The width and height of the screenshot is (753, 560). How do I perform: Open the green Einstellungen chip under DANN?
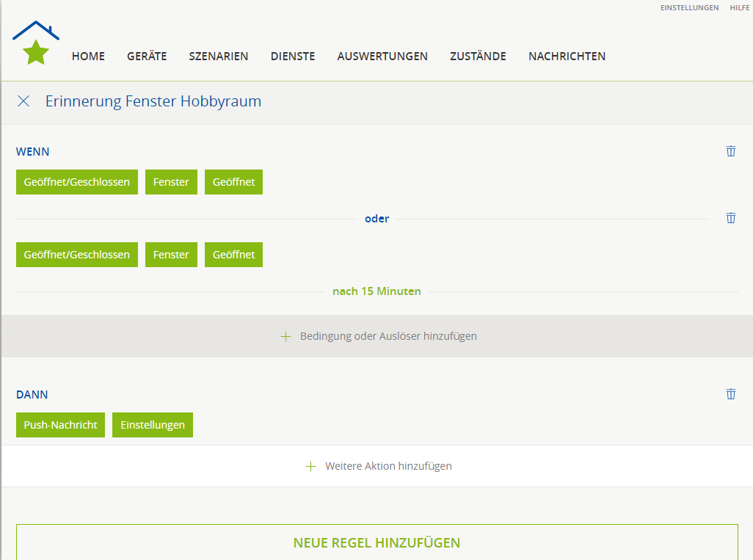point(153,425)
